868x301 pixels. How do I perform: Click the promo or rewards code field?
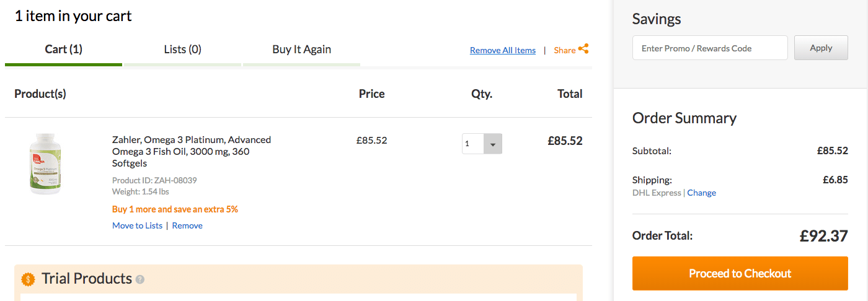(710, 48)
